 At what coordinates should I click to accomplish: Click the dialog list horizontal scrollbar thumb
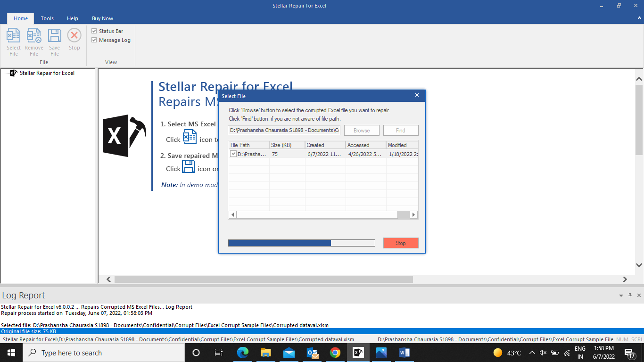[x=317, y=214]
